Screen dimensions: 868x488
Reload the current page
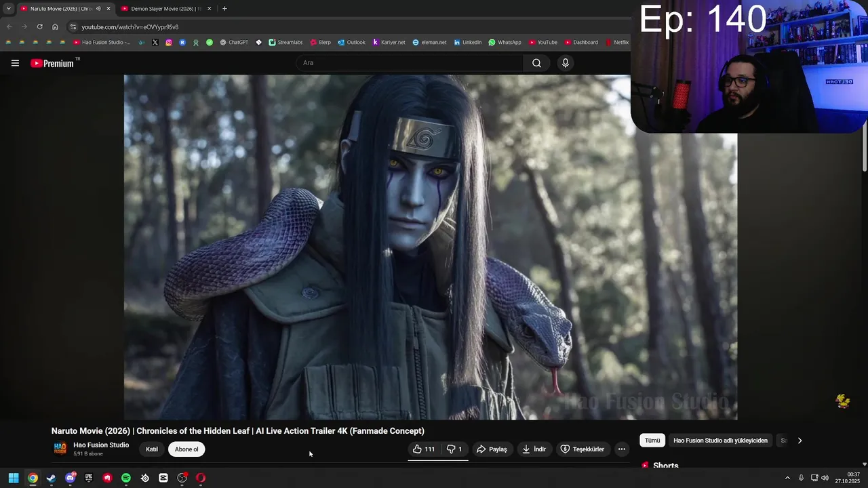point(39,26)
